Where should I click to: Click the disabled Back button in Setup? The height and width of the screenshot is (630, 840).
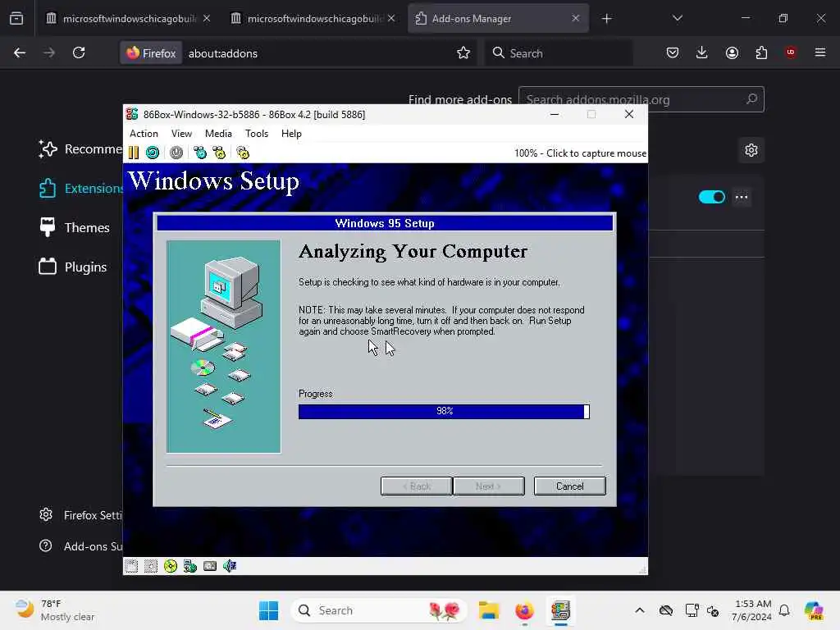417,486
